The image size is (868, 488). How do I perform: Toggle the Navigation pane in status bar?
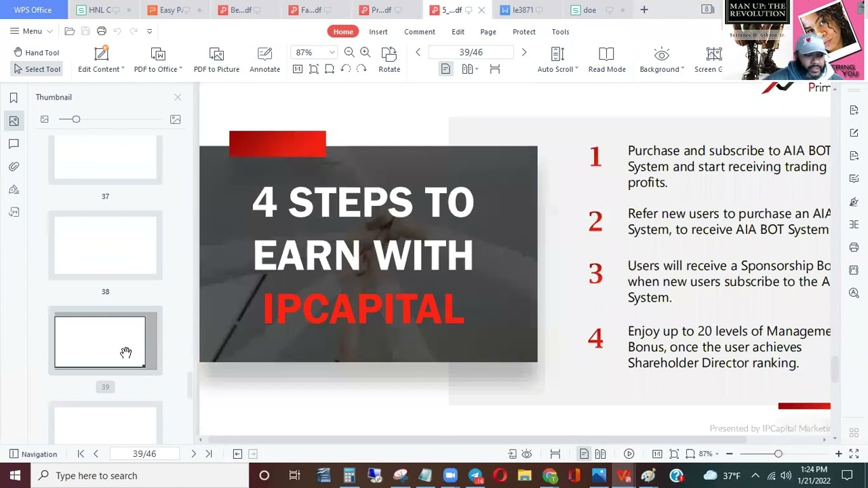pos(33,454)
